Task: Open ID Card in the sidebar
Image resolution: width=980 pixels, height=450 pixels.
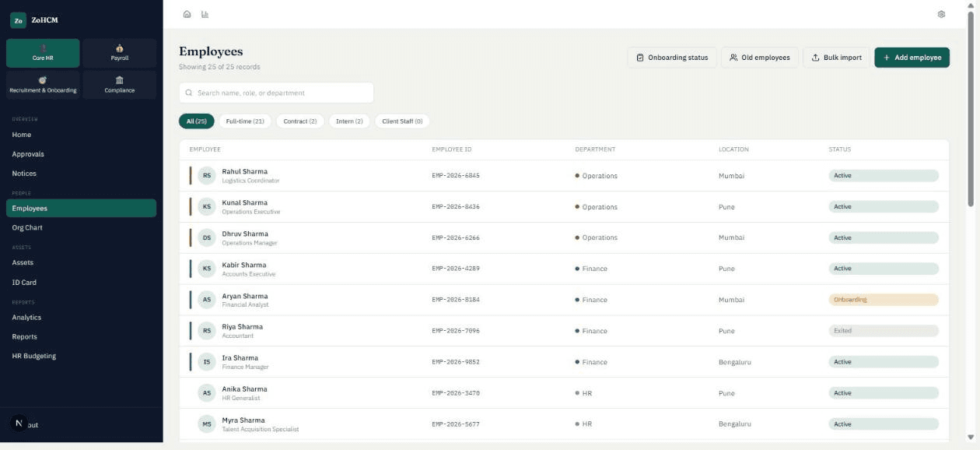Action: [x=81, y=282]
